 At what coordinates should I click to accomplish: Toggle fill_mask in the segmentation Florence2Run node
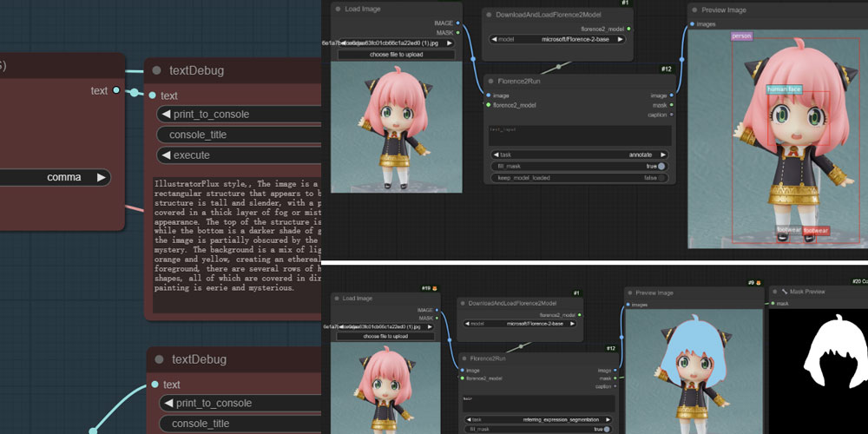[x=539, y=429]
